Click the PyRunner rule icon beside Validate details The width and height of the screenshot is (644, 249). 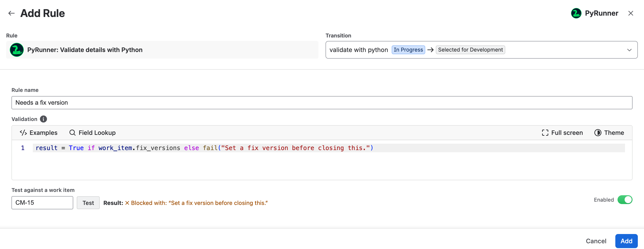coord(17,50)
